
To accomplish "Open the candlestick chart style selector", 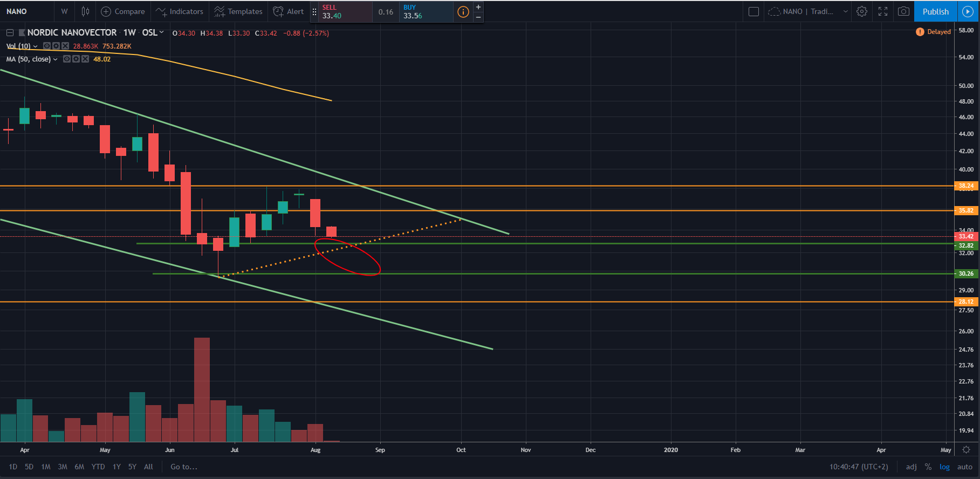I will pyautogui.click(x=85, y=11).
